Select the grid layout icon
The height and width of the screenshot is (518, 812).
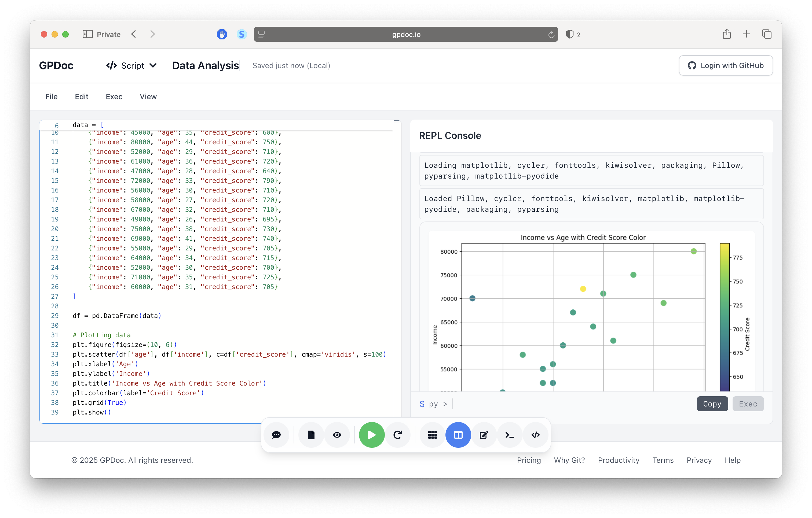click(x=432, y=435)
